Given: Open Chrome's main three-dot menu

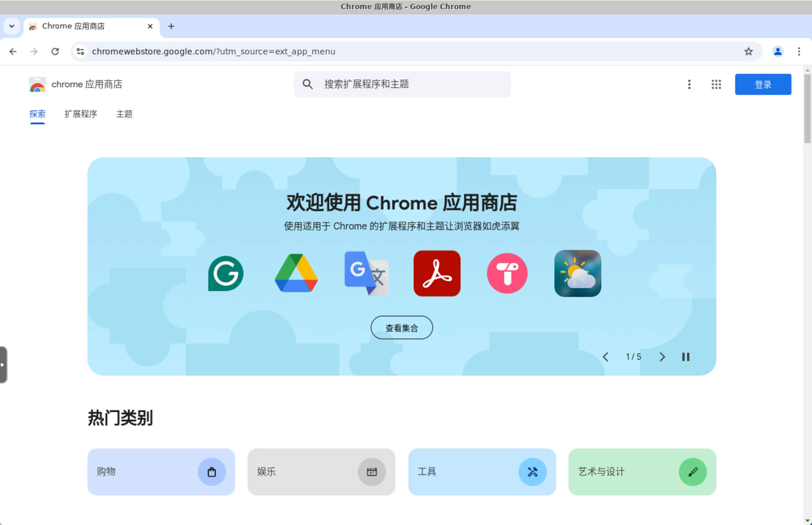Looking at the screenshot, I should click(x=799, y=51).
